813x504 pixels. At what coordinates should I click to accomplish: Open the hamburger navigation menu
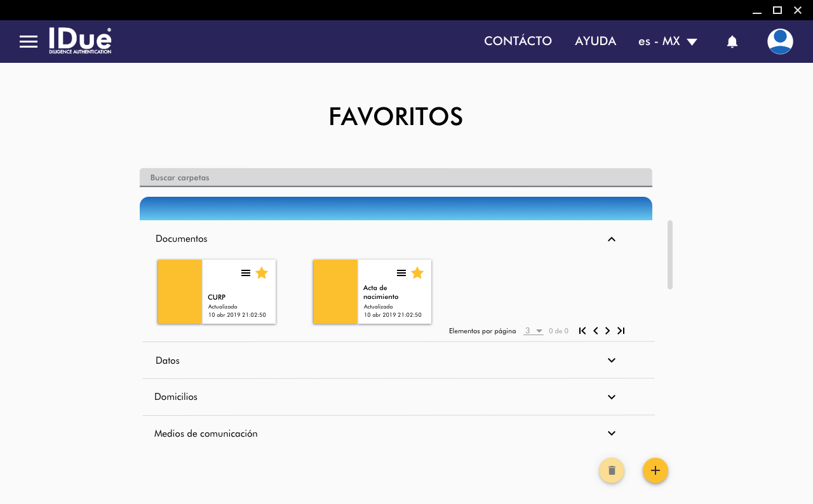[29, 42]
